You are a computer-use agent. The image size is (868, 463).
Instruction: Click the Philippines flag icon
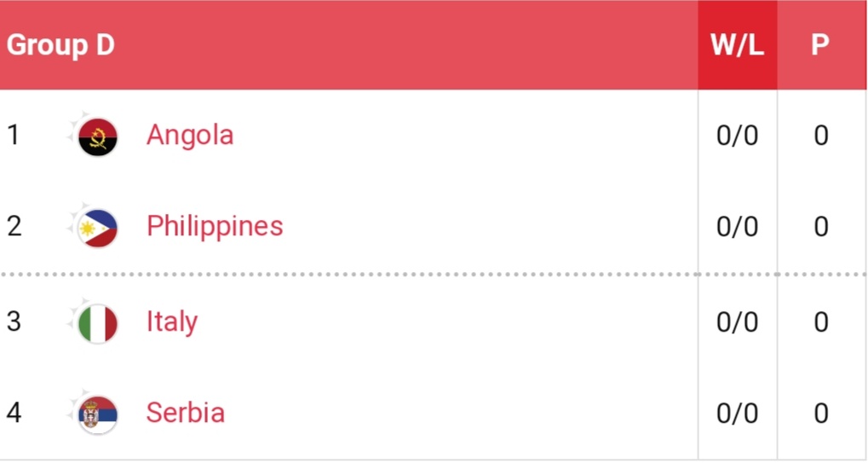click(x=97, y=228)
